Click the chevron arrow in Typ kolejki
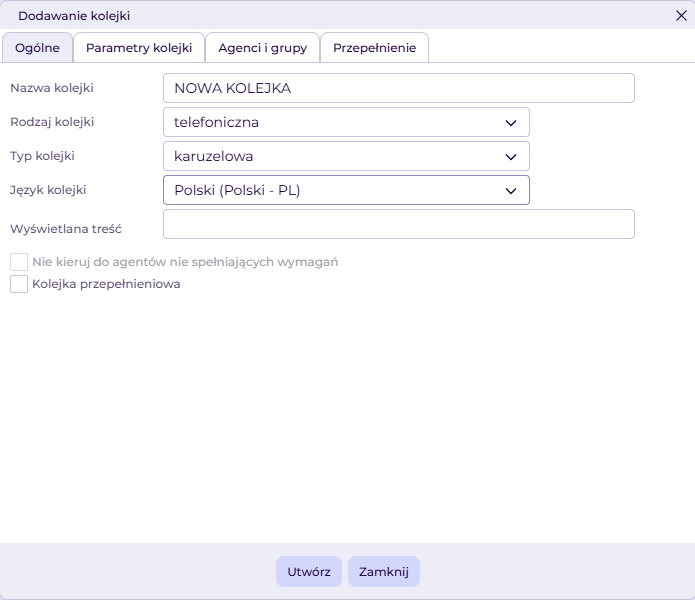This screenshot has height=600, width=695. point(511,157)
